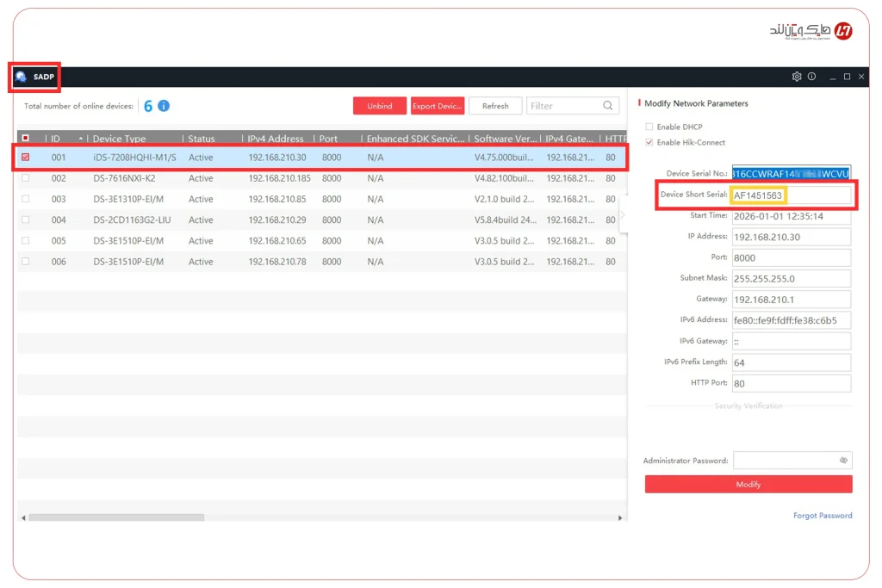This screenshot has height=588, width=882.
Task: Open the Forgot Password link
Action: coord(822,513)
